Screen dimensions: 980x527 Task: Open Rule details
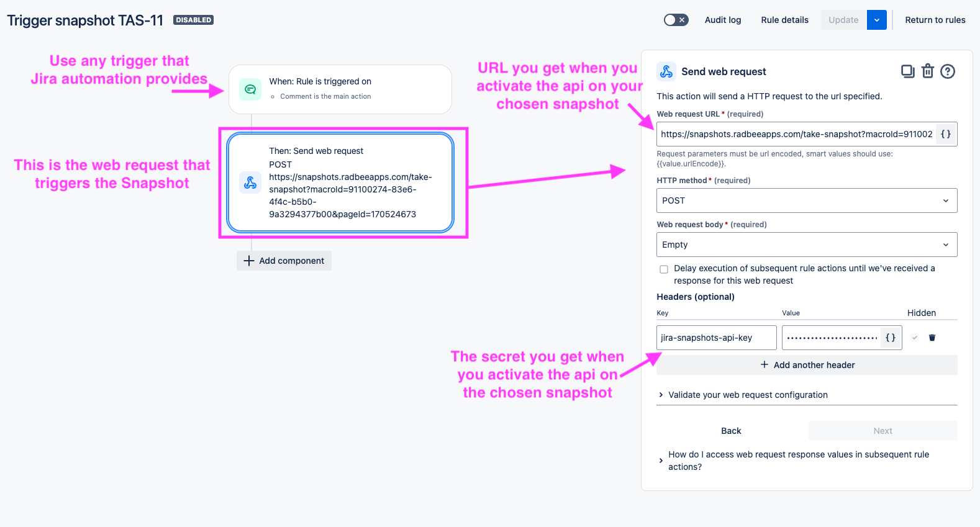coord(785,20)
